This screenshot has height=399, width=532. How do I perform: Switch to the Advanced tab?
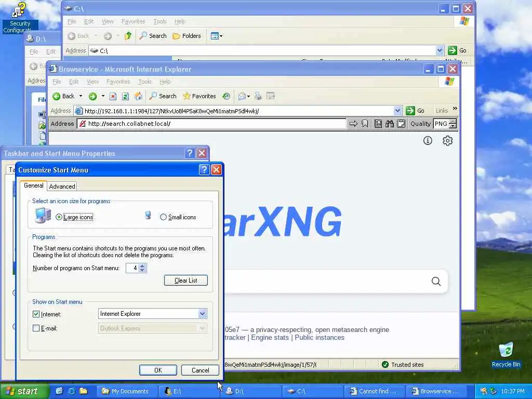coord(62,187)
